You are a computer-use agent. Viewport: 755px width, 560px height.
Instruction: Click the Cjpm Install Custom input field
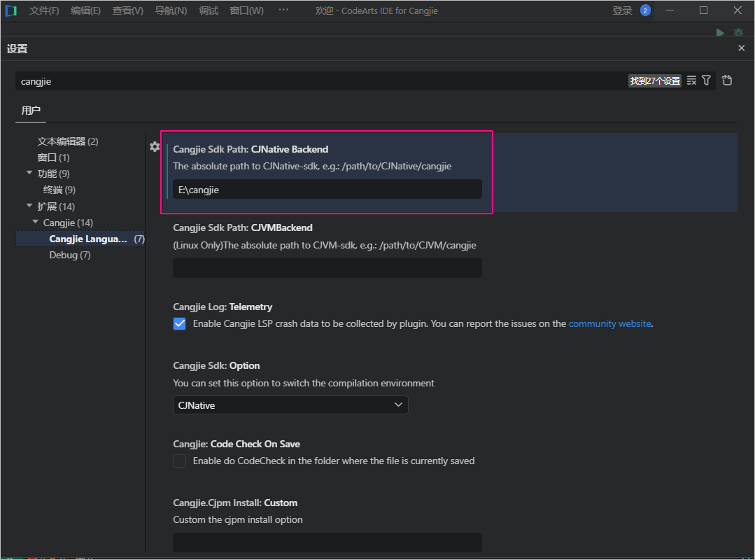327,542
